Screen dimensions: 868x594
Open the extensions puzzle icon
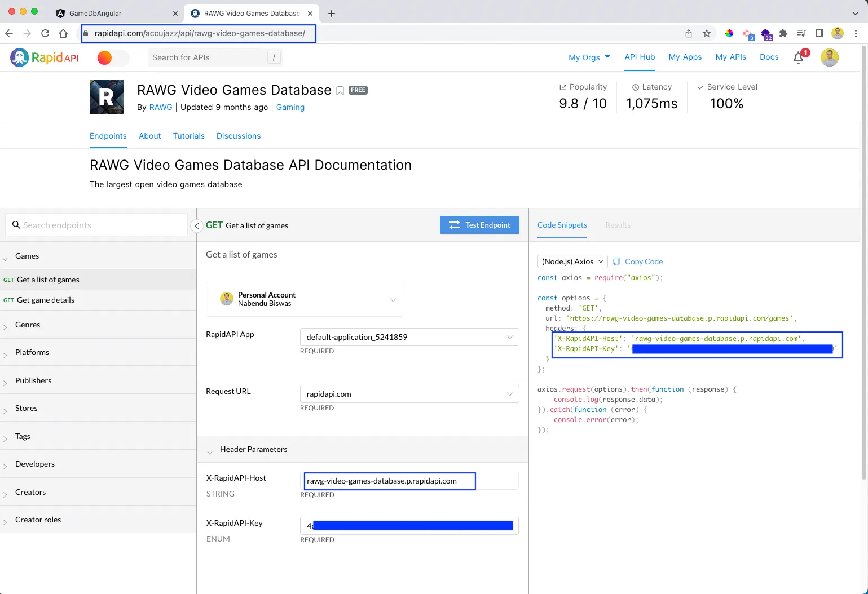click(783, 33)
